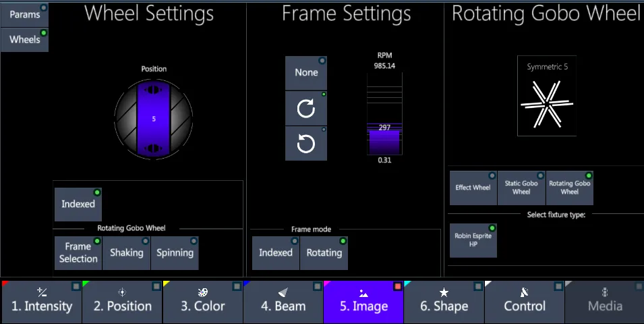Image resolution: width=644 pixels, height=324 pixels.
Task: Switch to 1. Intensity tab
Action: point(42,302)
